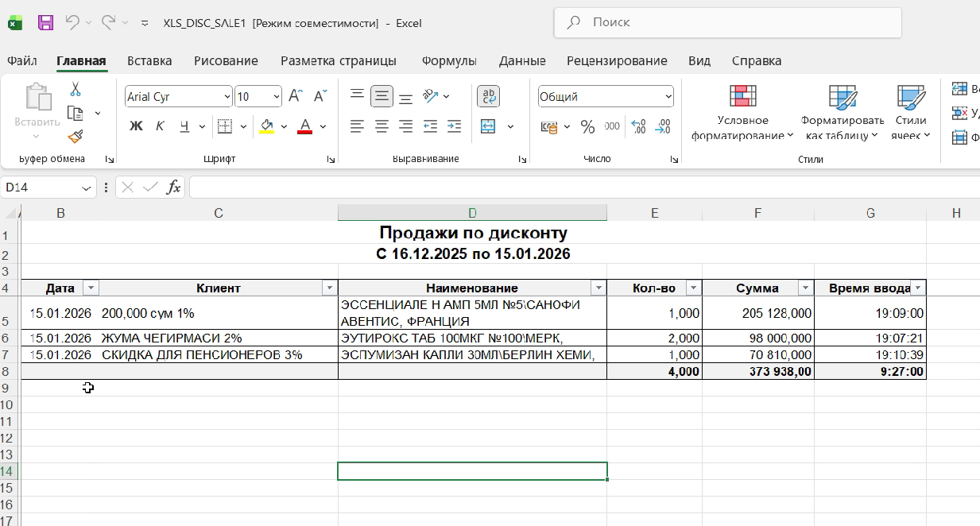Open the Arial Cyr font name dropdown
980x526 pixels.
click(226, 96)
